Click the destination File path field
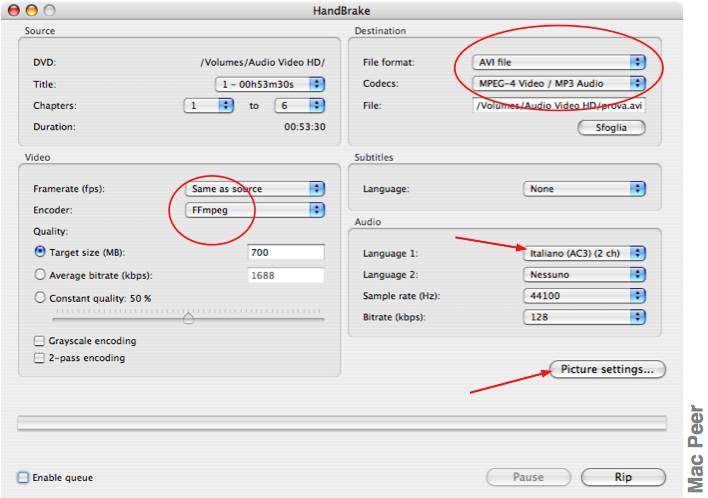This screenshot has width=708, height=498. (x=559, y=106)
